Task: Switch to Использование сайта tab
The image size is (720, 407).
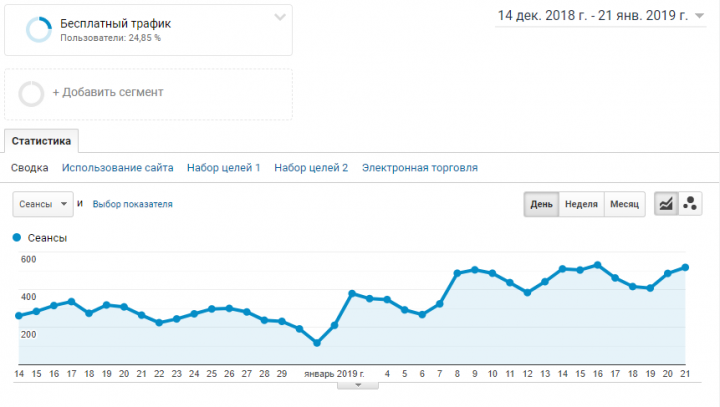Action: tap(118, 168)
